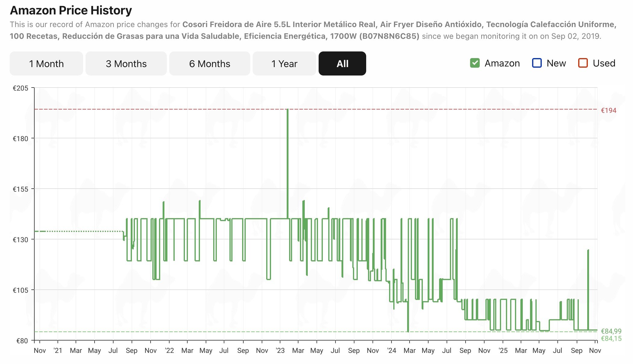The height and width of the screenshot is (364, 633).
Task: Click the €84,99 current price label
Action: click(611, 331)
